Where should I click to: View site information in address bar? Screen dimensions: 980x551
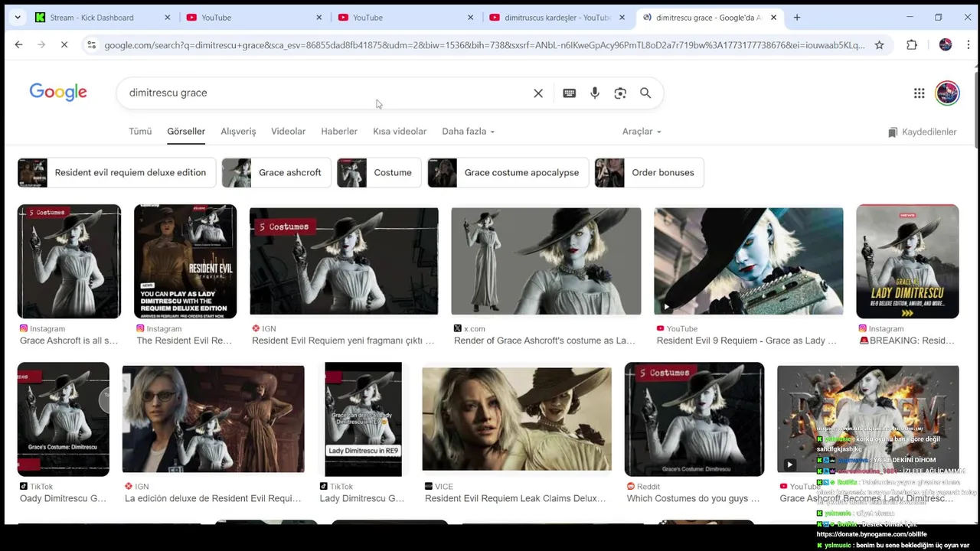click(x=91, y=45)
